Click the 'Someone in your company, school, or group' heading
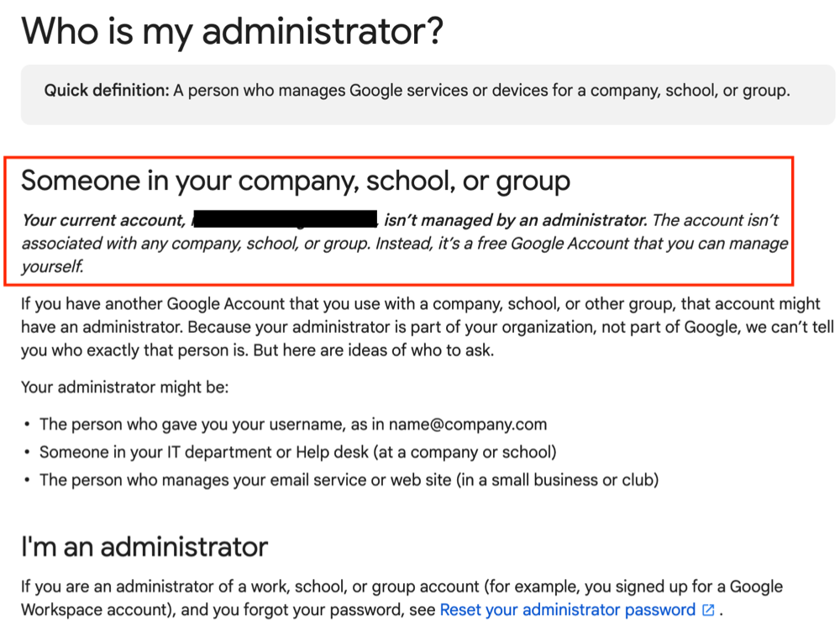The image size is (840, 626). (296, 181)
